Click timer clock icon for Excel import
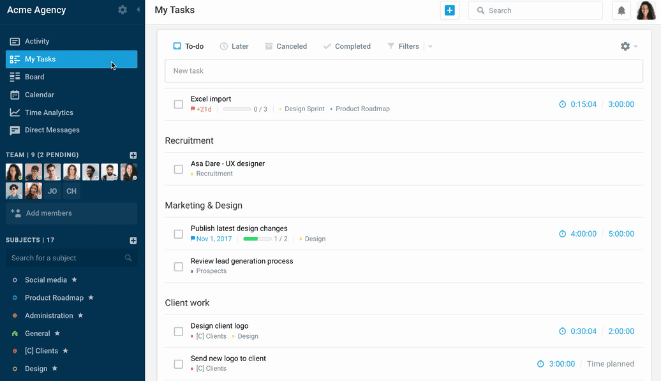Screen dimensions: 661x381 coord(562,104)
